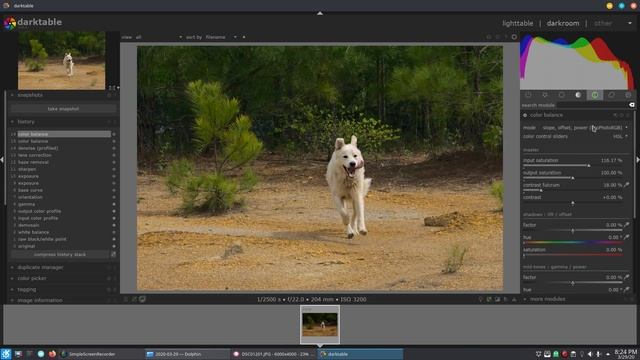Viewport: 640px width, 360px height.
Task: Pick shadows factor with the eyedropper
Action: pyautogui.click(x=627, y=225)
